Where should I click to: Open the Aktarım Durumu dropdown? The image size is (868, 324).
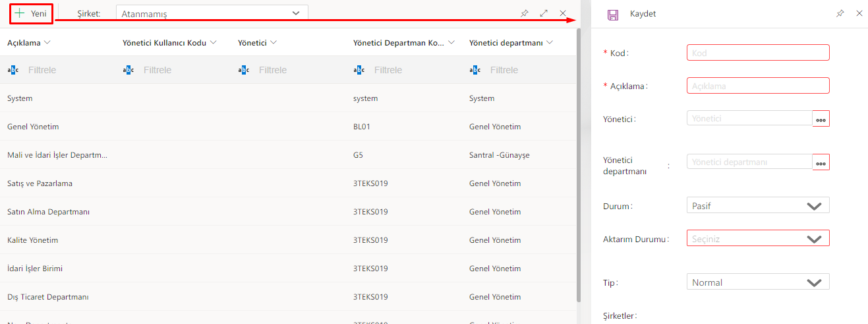(x=757, y=239)
